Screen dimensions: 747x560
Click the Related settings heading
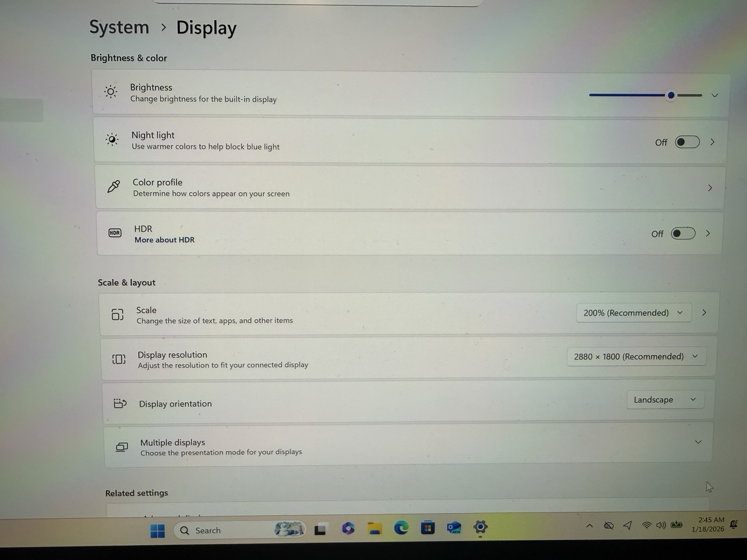click(x=137, y=493)
